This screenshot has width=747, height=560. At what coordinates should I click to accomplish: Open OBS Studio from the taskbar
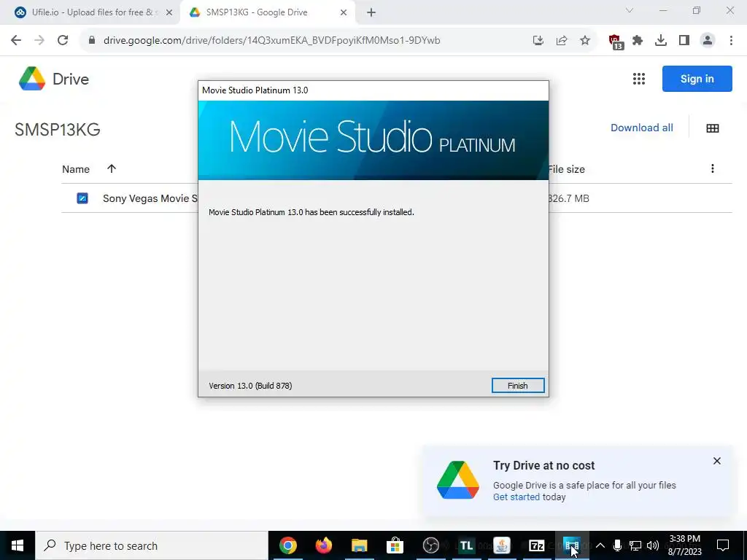[x=430, y=545]
